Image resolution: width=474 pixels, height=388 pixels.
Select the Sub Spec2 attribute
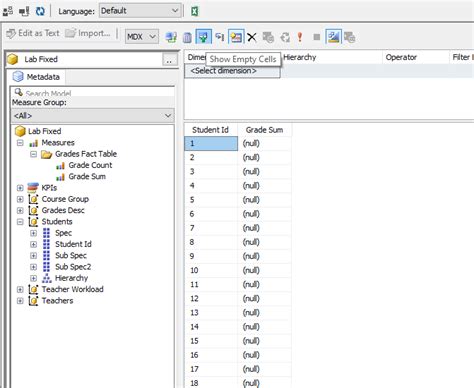coord(73,267)
